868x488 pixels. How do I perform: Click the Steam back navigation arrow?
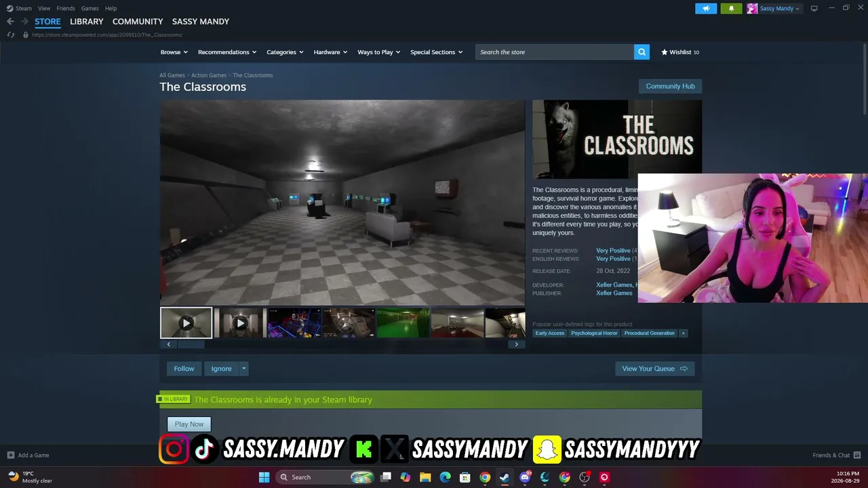click(10, 22)
